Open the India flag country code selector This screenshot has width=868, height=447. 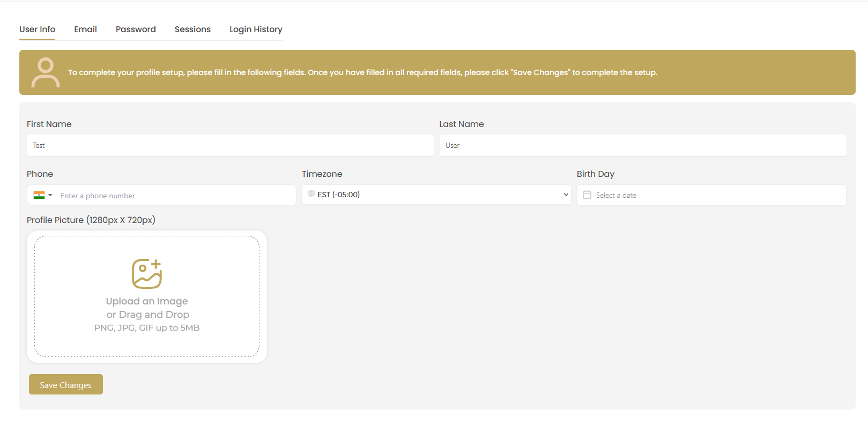click(x=43, y=195)
